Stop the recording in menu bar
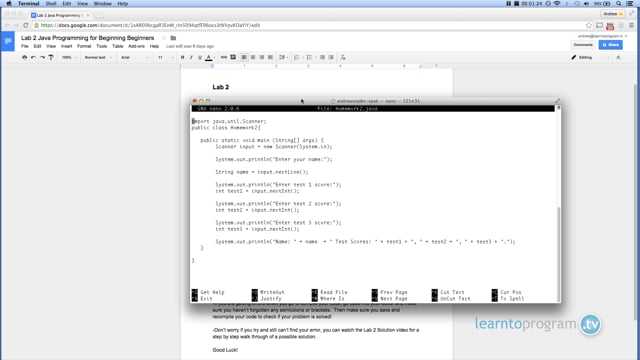This screenshot has height=360, width=640. coord(516,4)
